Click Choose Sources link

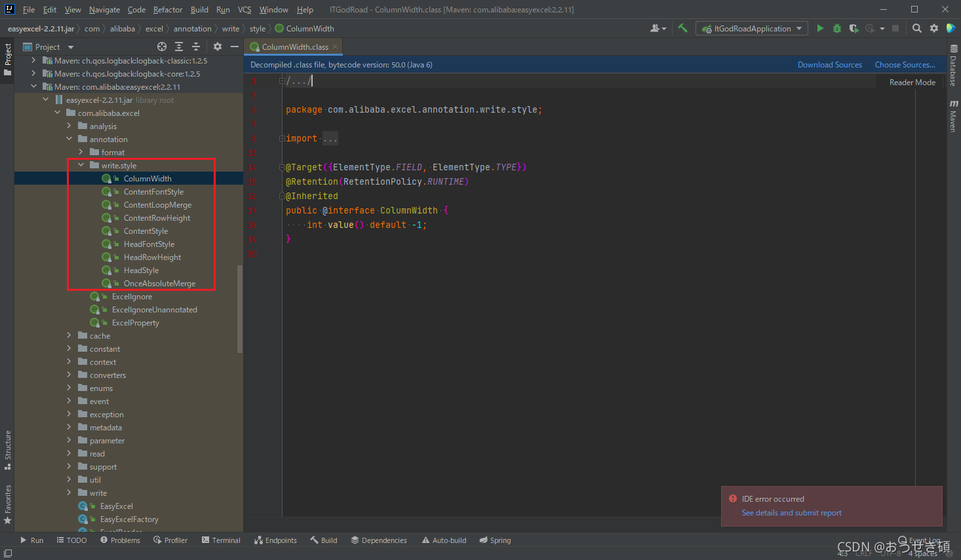point(905,64)
